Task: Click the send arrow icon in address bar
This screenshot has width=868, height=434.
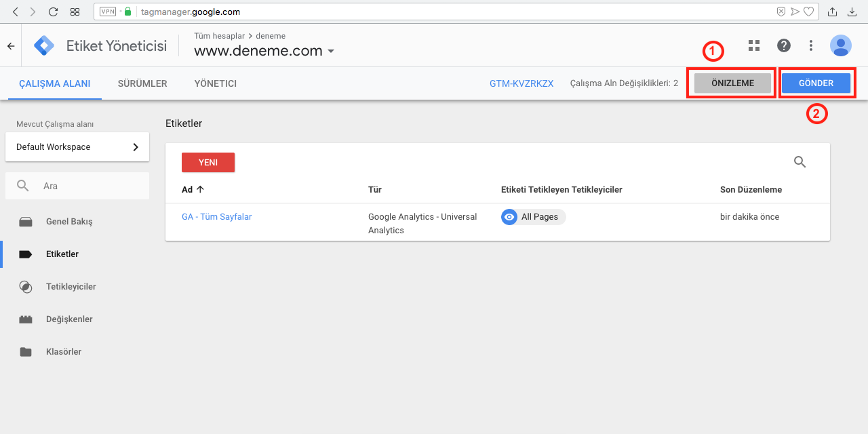Action: coord(795,12)
